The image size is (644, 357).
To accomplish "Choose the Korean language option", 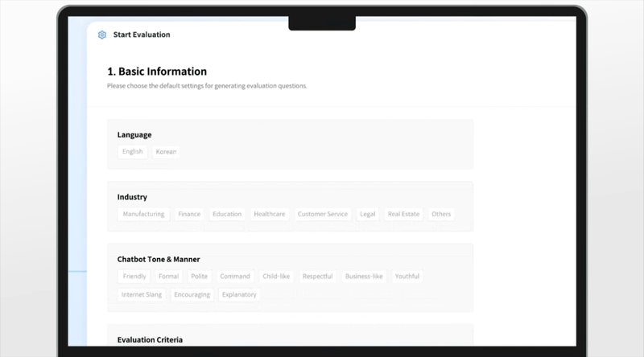I will [x=166, y=152].
